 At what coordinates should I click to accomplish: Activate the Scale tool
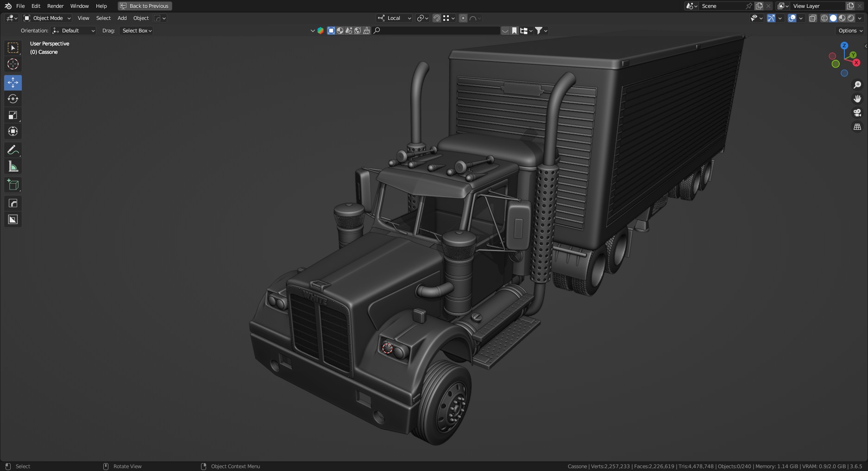13,115
